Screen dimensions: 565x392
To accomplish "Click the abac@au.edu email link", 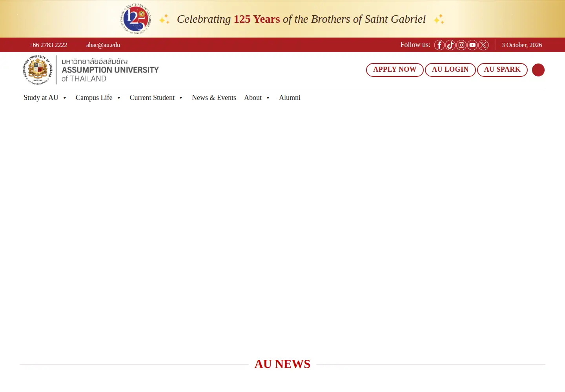I will [103, 45].
